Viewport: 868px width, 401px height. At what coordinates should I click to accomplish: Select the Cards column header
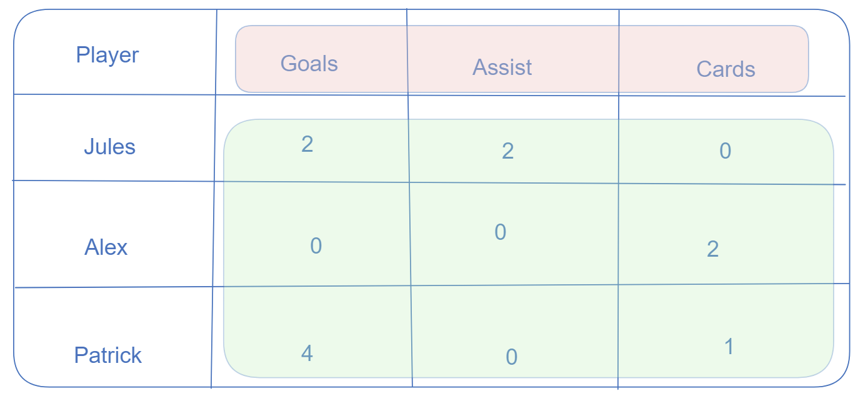(726, 69)
